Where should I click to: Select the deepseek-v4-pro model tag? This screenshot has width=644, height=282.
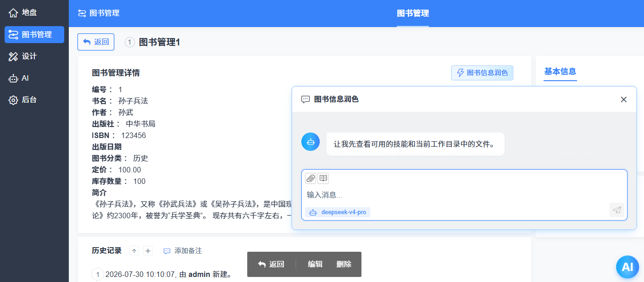click(338, 212)
